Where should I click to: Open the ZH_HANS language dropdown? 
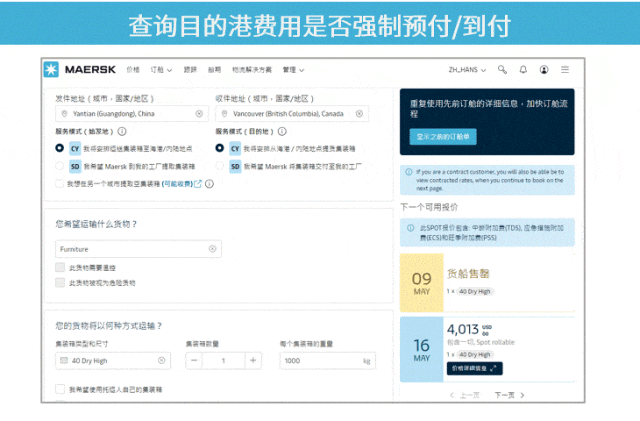[x=467, y=70]
